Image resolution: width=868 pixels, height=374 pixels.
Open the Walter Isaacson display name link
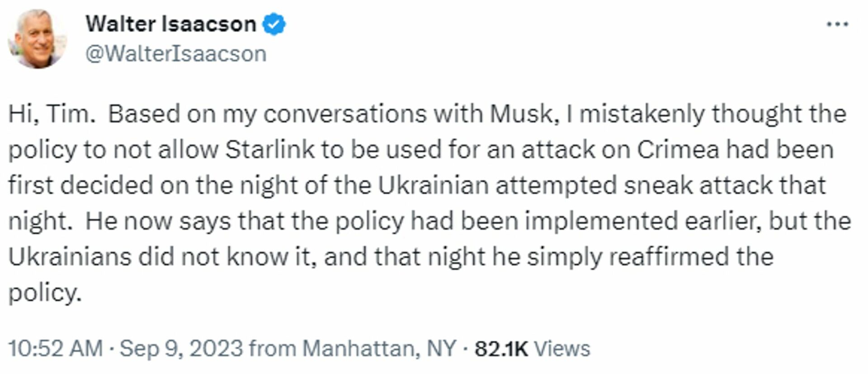click(171, 24)
